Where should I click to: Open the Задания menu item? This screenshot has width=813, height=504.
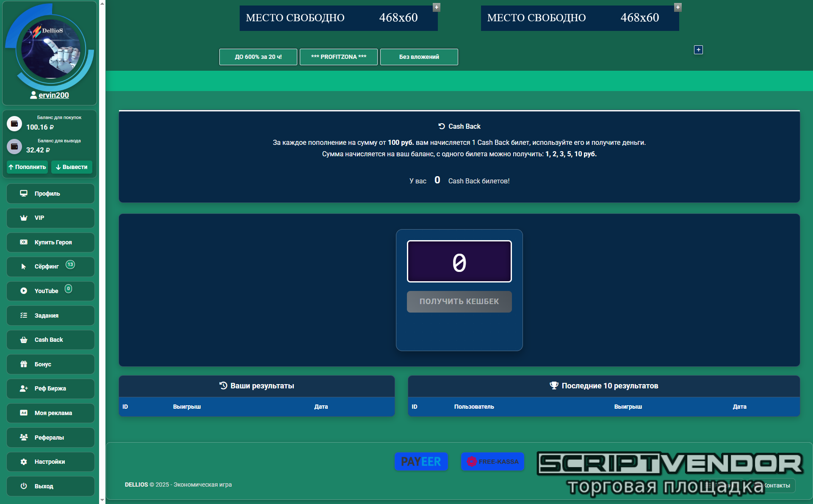tap(50, 316)
